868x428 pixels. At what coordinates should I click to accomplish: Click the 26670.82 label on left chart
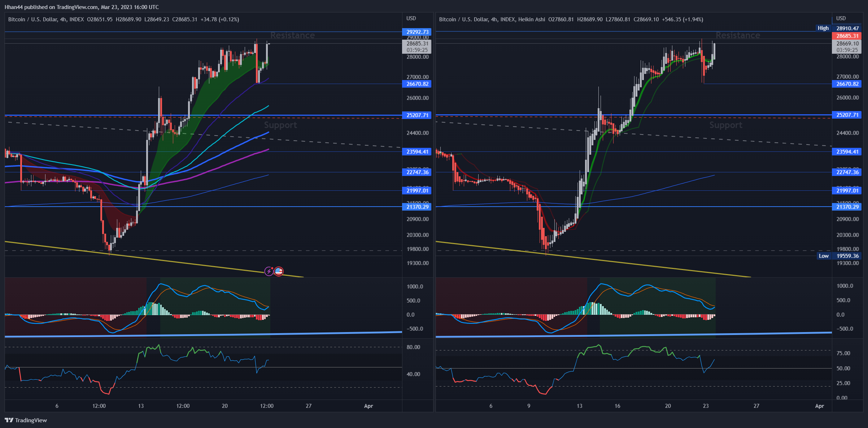[417, 84]
